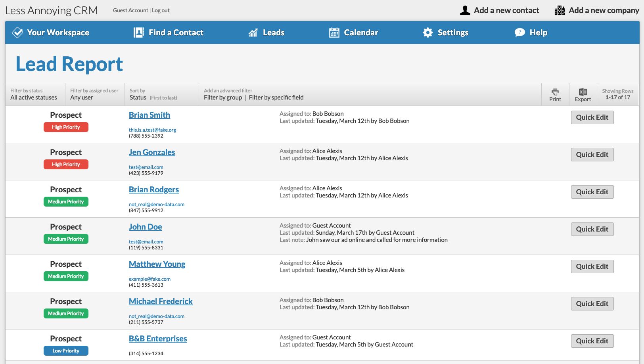Click the Help speech bubble icon
Image resolution: width=644 pixels, height=364 pixels.
point(520,33)
